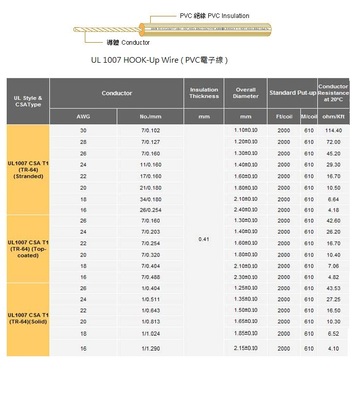Select the Standard Put-up header
This screenshot has width=360, height=403.
click(292, 93)
